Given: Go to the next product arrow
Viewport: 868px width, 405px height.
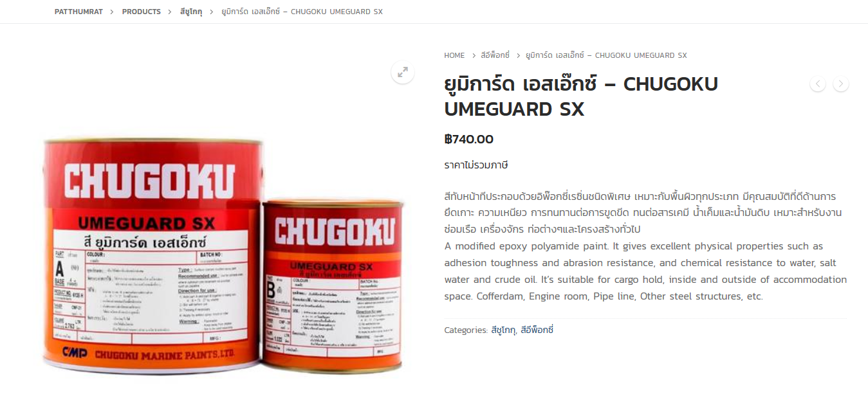Looking at the screenshot, I should pyautogui.click(x=841, y=84).
